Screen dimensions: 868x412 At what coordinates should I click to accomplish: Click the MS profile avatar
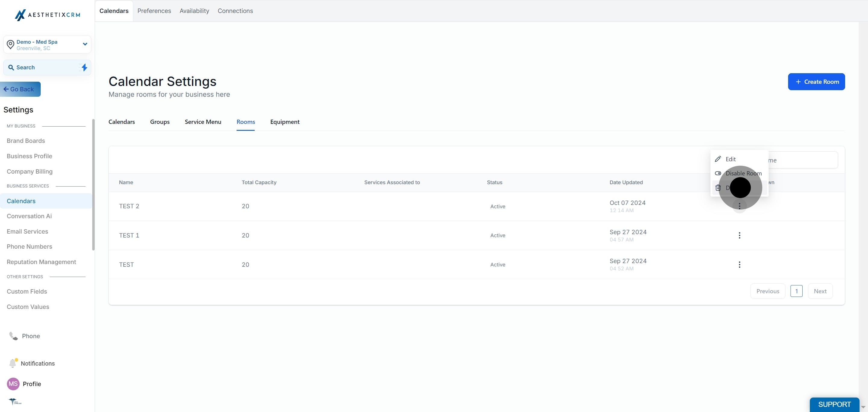[13, 384]
